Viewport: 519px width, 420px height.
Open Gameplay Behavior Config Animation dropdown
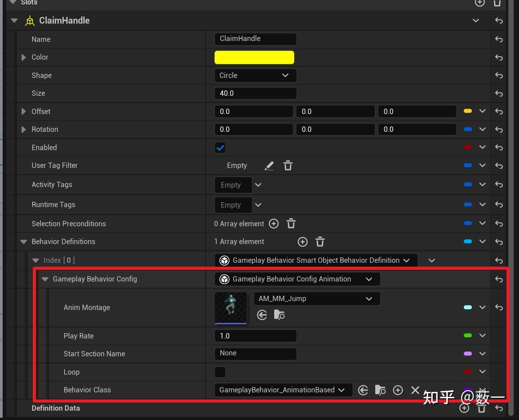(x=297, y=279)
